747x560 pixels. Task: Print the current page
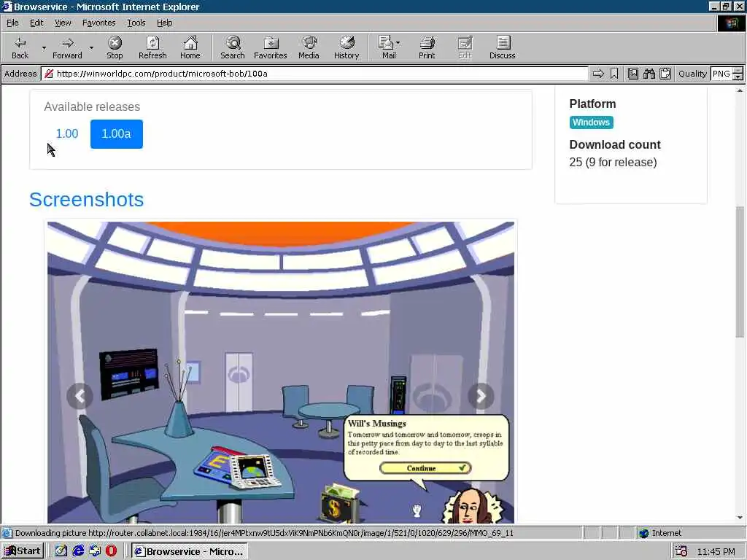click(x=427, y=47)
